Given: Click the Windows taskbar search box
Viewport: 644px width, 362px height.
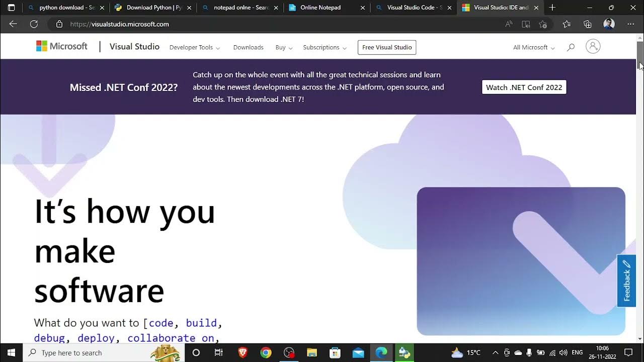Looking at the screenshot, I should (104, 352).
